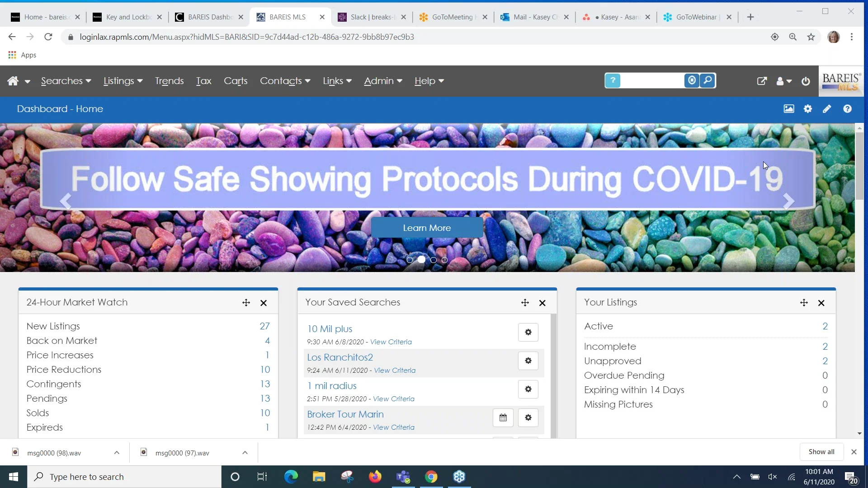The height and width of the screenshot is (488, 868).
Task: Click the dashboard edit pencil icon
Action: click(827, 109)
